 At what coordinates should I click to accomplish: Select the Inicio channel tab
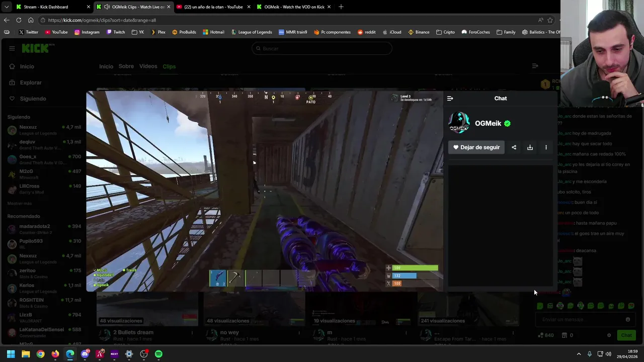[x=106, y=66]
